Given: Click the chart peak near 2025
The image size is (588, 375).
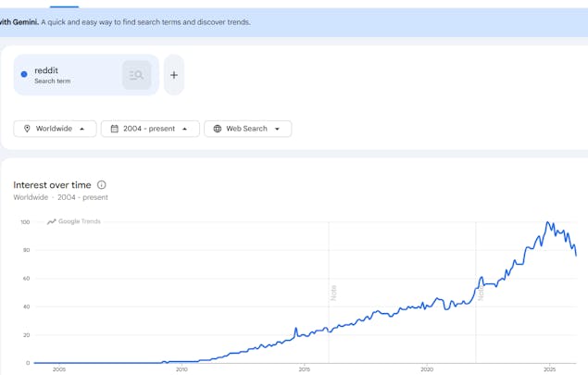Looking at the screenshot, I should [x=548, y=223].
